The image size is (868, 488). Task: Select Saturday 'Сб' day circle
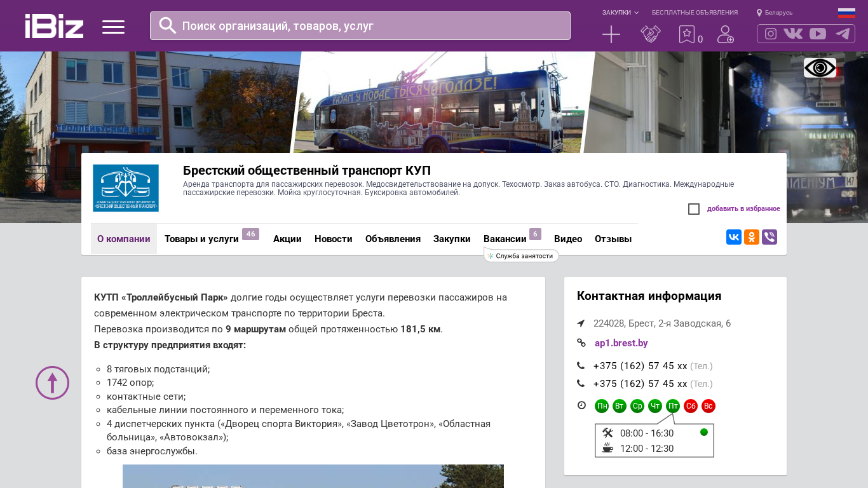pyautogui.click(x=691, y=406)
